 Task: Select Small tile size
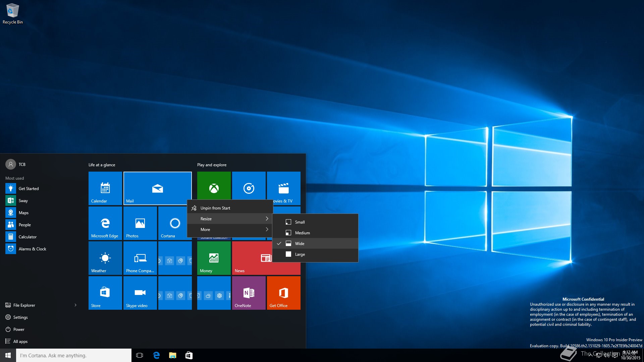pos(315,222)
